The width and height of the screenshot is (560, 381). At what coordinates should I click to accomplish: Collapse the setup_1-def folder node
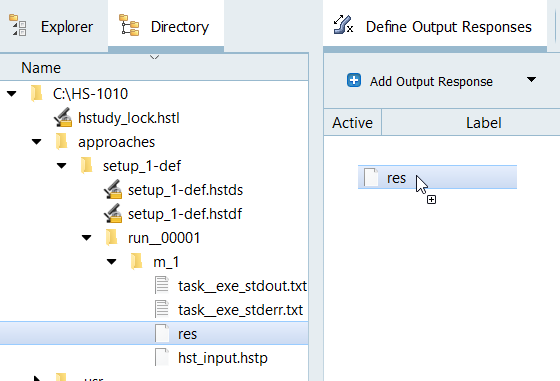click(61, 166)
